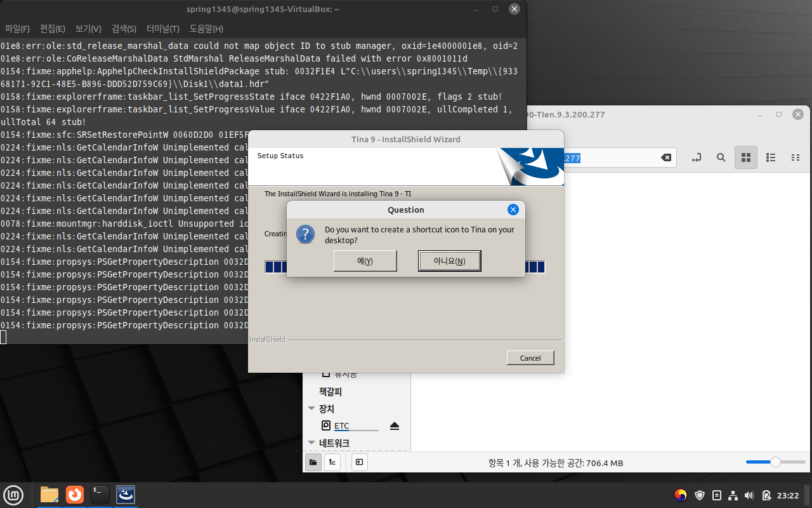Open the volume tray icon
Viewport: 812px width, 508px height.
[x=749, y=495]
